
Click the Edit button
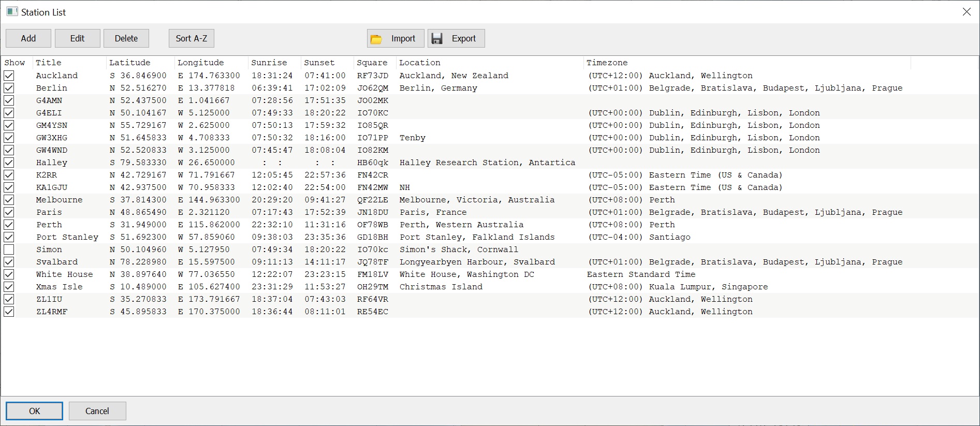coord(77,38)
